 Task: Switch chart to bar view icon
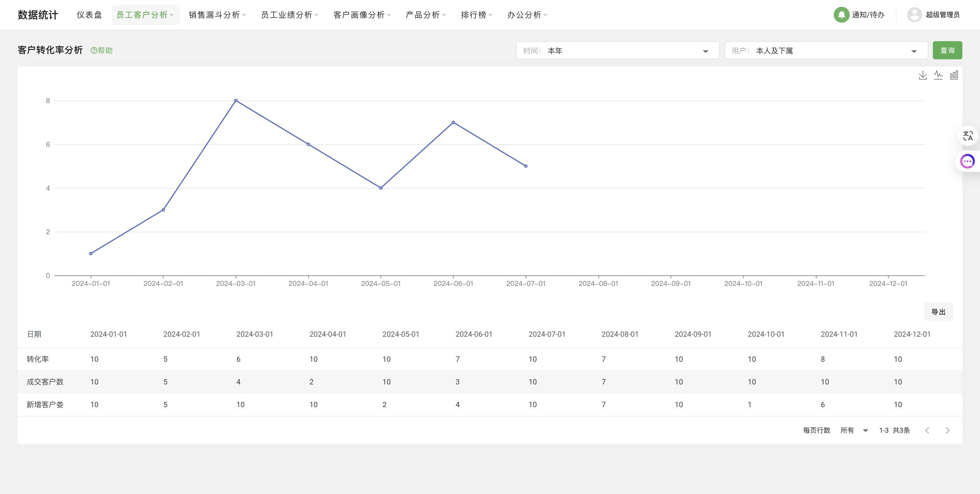[x=954, y=75]
